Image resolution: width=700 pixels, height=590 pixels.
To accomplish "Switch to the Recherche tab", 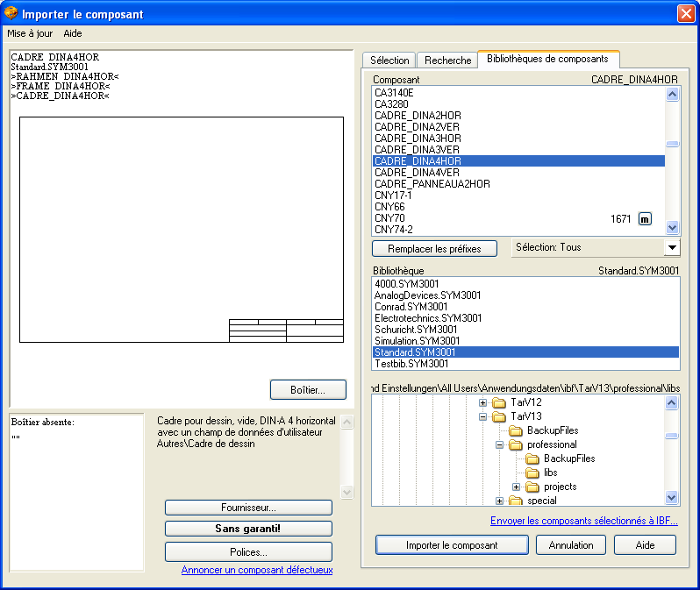I will 448,60.
